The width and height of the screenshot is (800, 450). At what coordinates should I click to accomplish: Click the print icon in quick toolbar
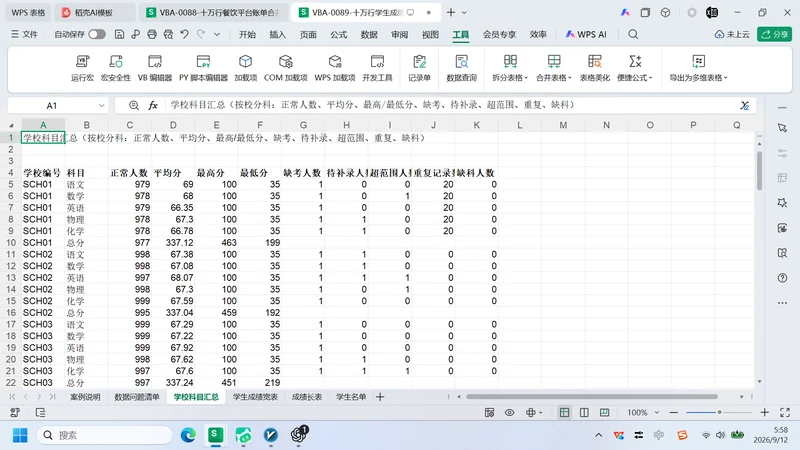coord(152,34)
